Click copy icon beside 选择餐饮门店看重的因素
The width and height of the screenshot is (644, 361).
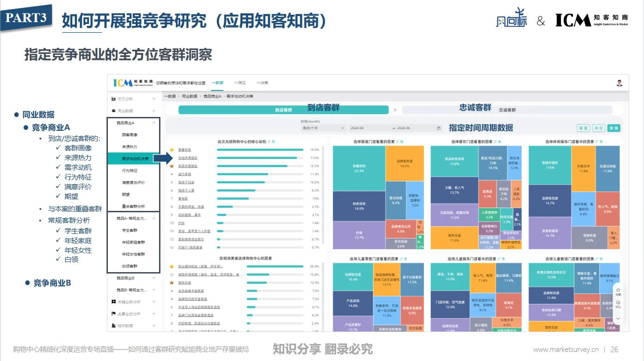click(499, 142)
